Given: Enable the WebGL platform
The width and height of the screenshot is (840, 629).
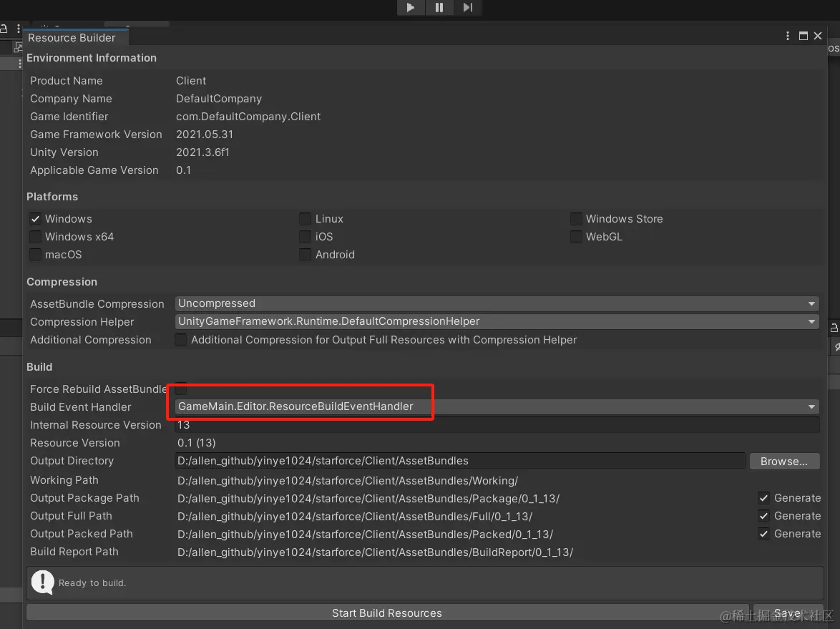Looking at the screenshot, I should [576, 237].
